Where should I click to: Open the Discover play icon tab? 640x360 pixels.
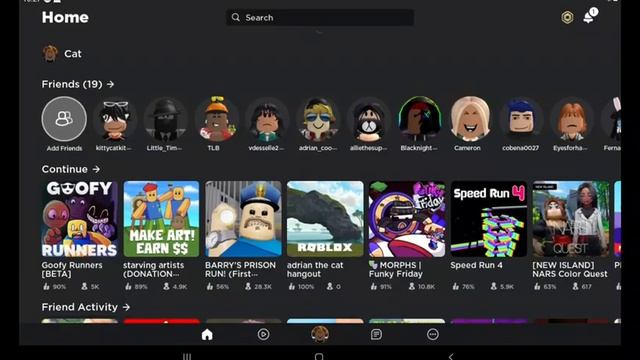pyautogui.click(x=263, y=335)
